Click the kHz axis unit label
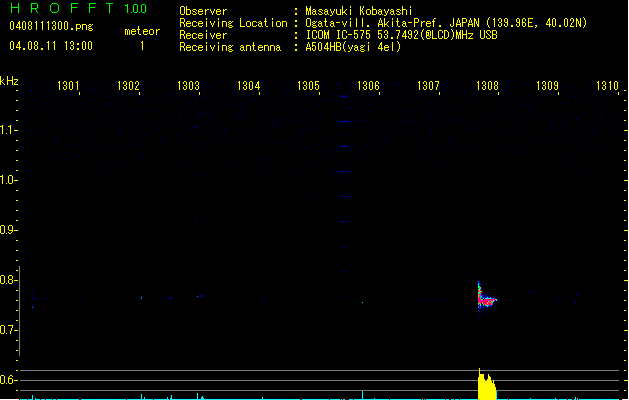Image resolution: width=629 pixels, height=400 pixels. pyautogui.click(x=9, y=81)
